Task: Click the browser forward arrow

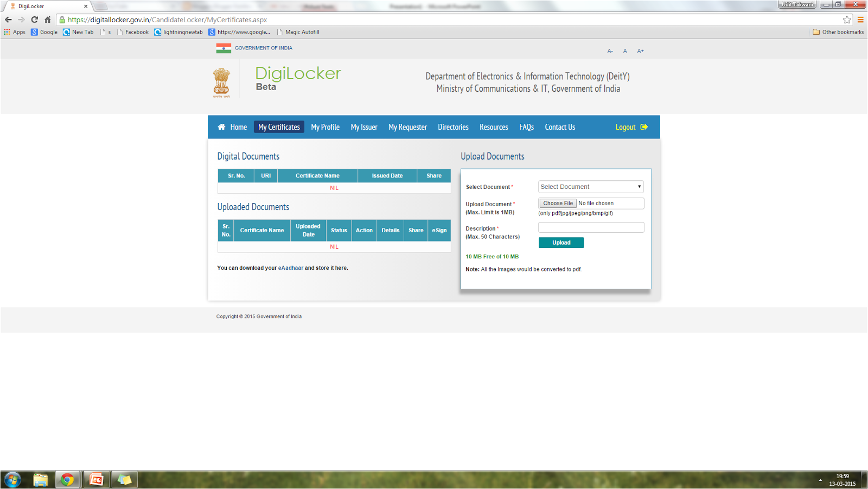Action: (x=21, y=20)
